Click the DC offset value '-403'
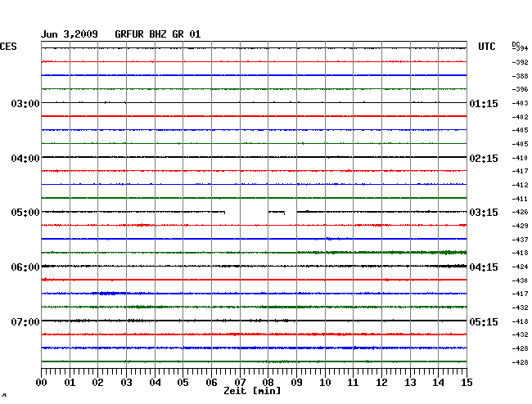Viewport: 532px width, 404px height. [x=520, y=103]
